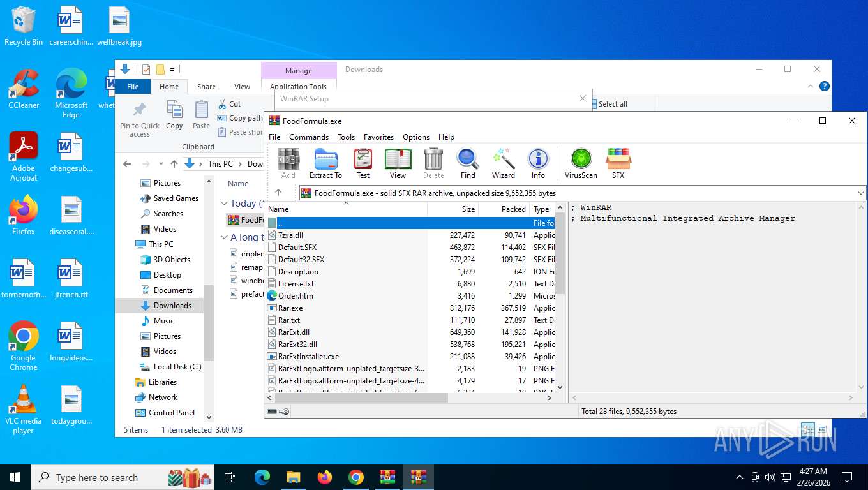The image size is (868, 490).
Task: Go up one level in WinRAR
Action: pos(278,193)
